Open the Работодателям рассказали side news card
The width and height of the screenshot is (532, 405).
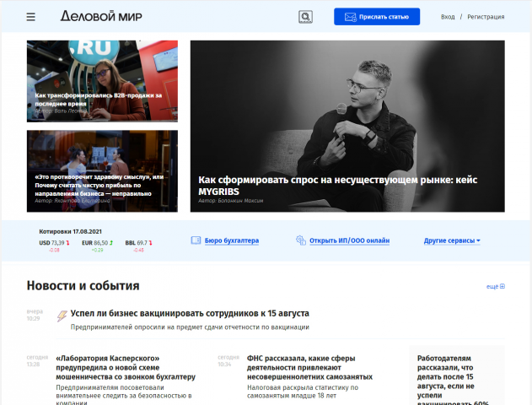[x=457, y=375]
